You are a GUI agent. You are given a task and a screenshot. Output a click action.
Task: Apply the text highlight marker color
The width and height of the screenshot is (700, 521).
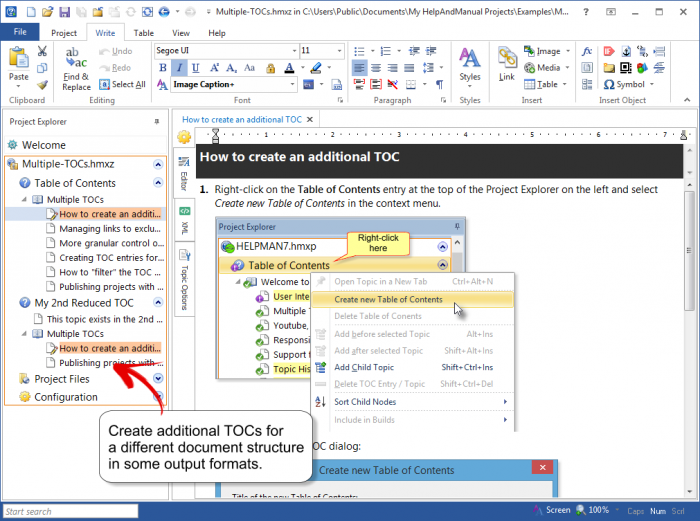pyautogui.click(x=316, y=68)
